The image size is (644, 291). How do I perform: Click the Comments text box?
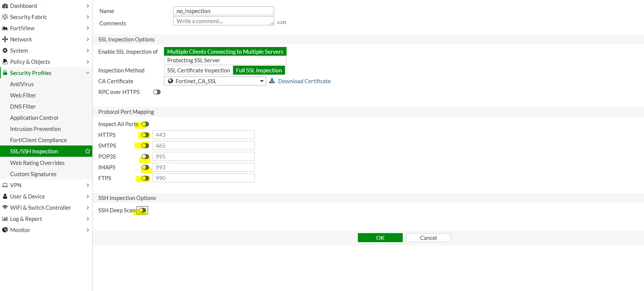point(224,21)
